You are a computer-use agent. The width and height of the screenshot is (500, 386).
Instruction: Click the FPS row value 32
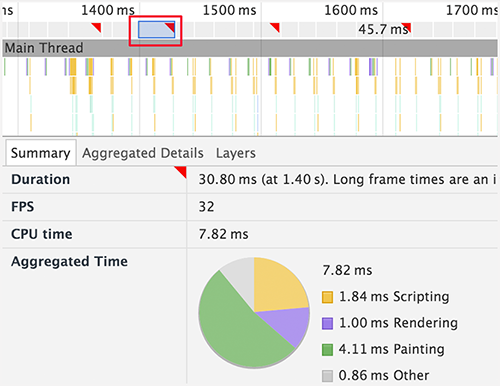click(206, 207)
